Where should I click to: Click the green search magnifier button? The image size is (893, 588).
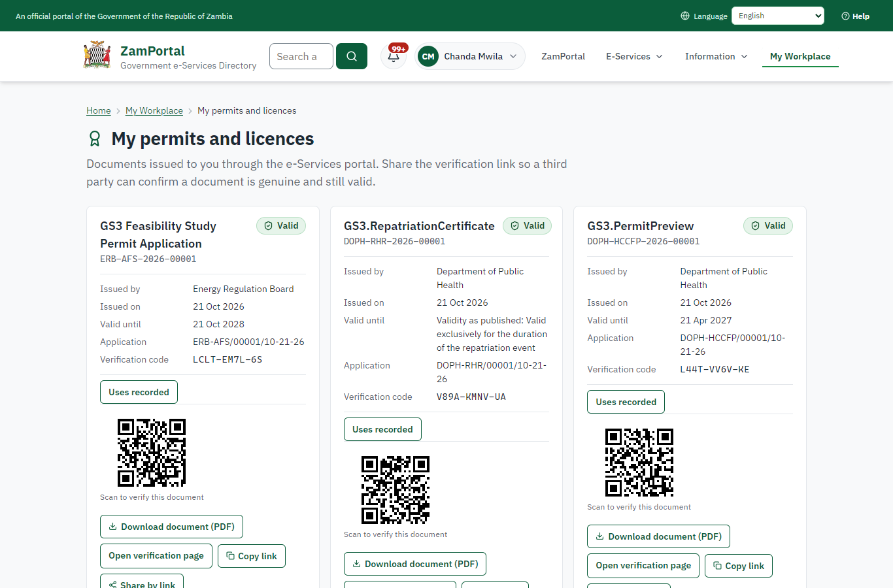(x=352, y=56)
